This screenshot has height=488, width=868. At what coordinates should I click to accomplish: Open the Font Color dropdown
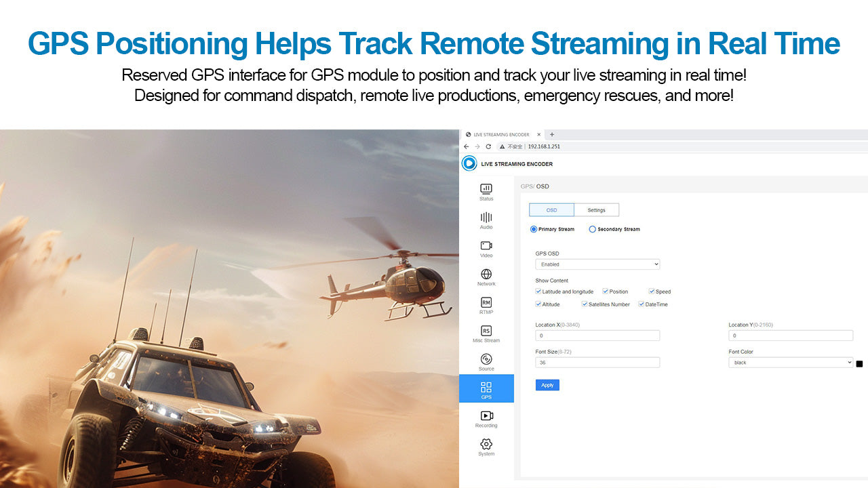790,363
